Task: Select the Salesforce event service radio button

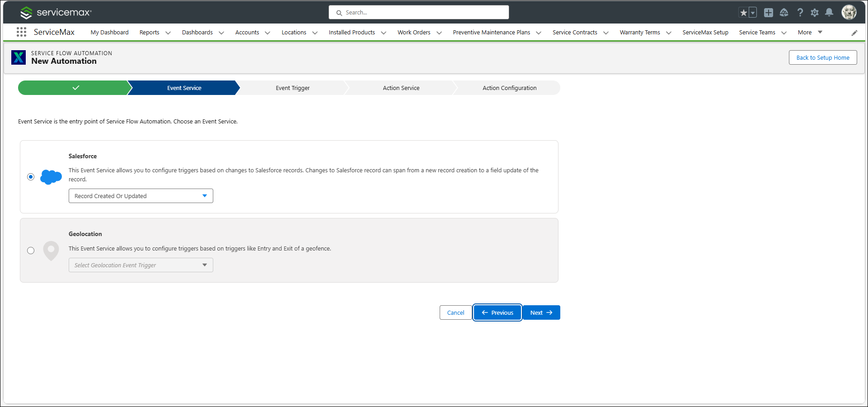Action: [x=31, y=177]
